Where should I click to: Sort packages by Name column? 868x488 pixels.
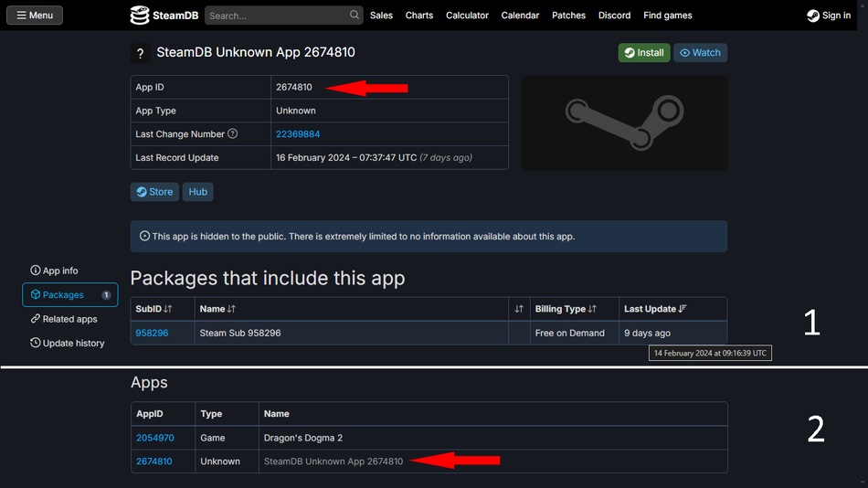point(217,309)
